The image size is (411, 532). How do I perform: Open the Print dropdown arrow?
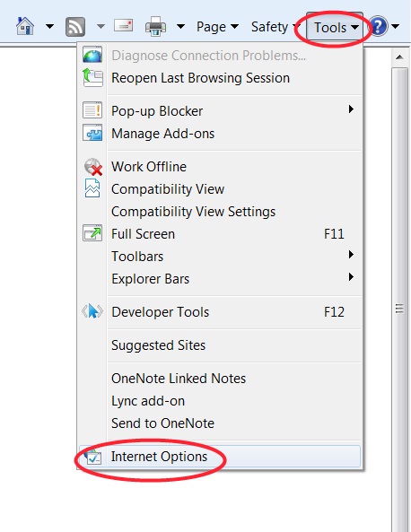pyautogui.click(x=180, y=26)
